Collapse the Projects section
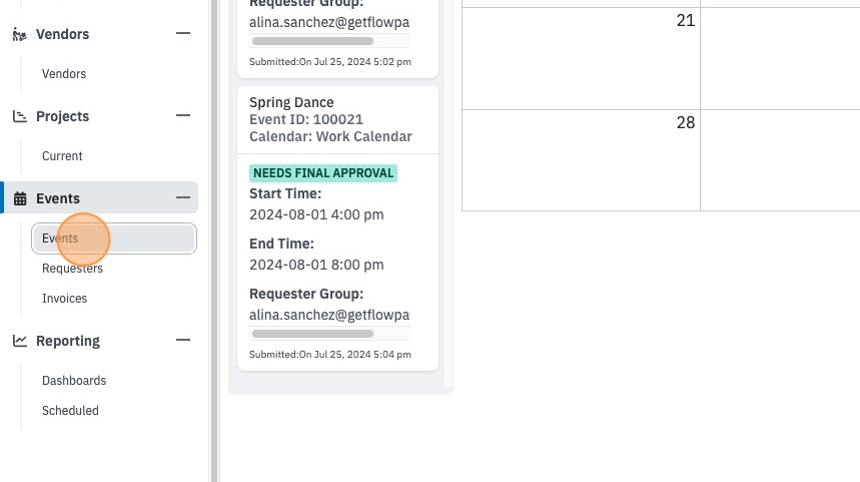The width and height of the screenshot is (860, 482). (183, 116)
